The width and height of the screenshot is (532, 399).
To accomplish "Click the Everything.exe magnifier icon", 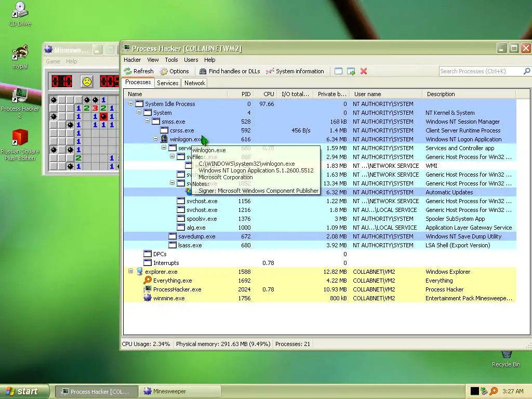I will coord(148,280).
